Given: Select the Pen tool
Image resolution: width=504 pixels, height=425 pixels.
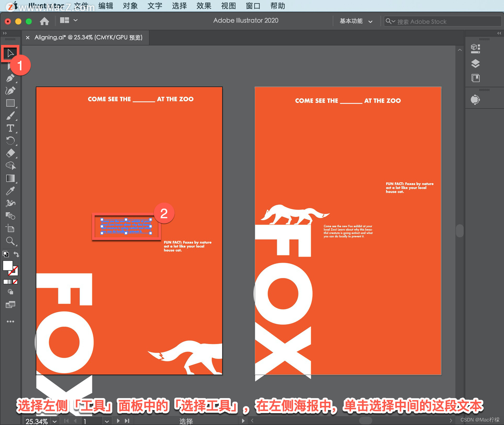Looking at the screenshot, I should click(x=10, y=78).
